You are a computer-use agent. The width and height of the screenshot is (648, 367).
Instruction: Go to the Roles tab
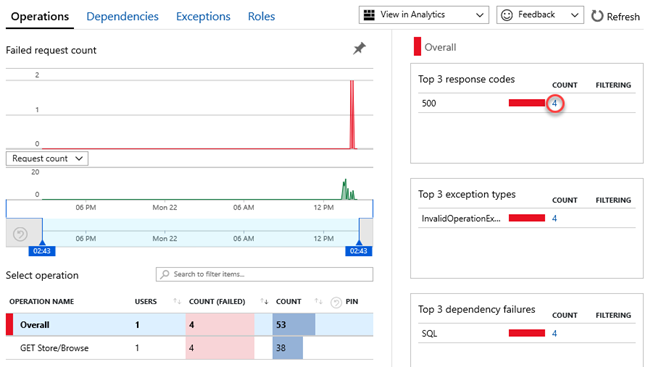click(x=261, y=17)
